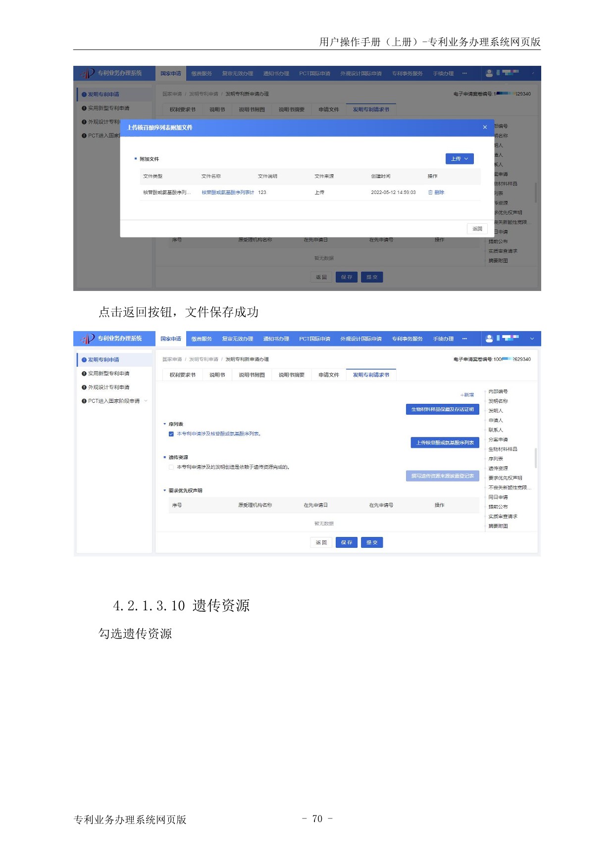Click the +新增 plus link
This screenshot has width=614, height=868.
pyautogui.click(x=467, y=395)
